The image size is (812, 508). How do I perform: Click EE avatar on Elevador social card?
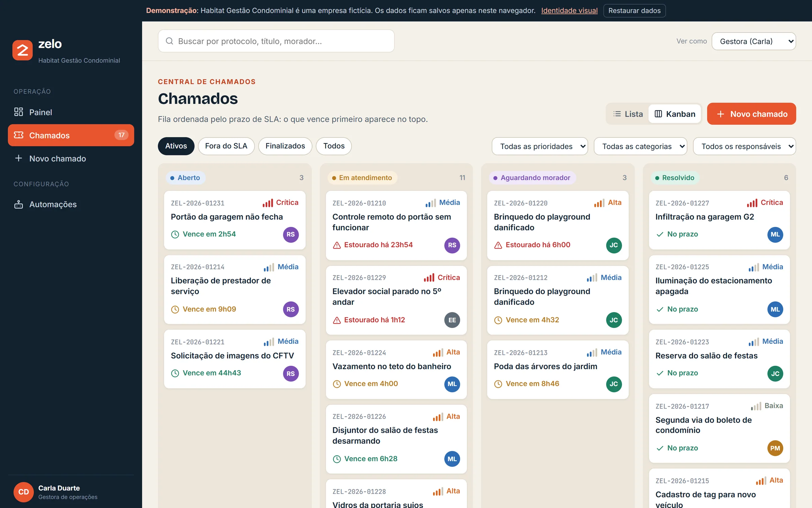(x=452, y=320)
